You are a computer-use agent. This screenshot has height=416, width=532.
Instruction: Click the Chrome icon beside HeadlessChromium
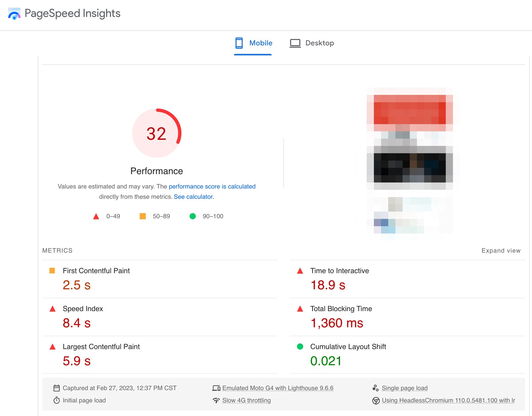[376, 401]
